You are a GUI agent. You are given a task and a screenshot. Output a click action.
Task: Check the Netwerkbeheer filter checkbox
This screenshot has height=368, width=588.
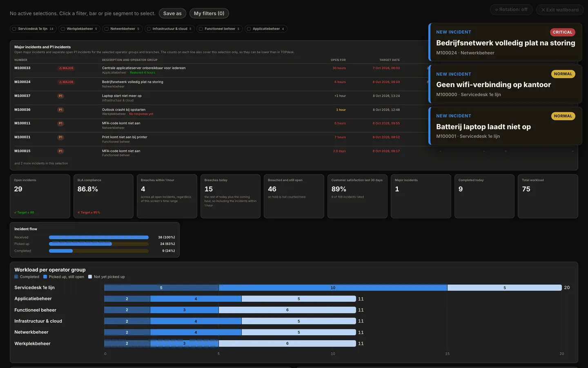tap(107, 29)
